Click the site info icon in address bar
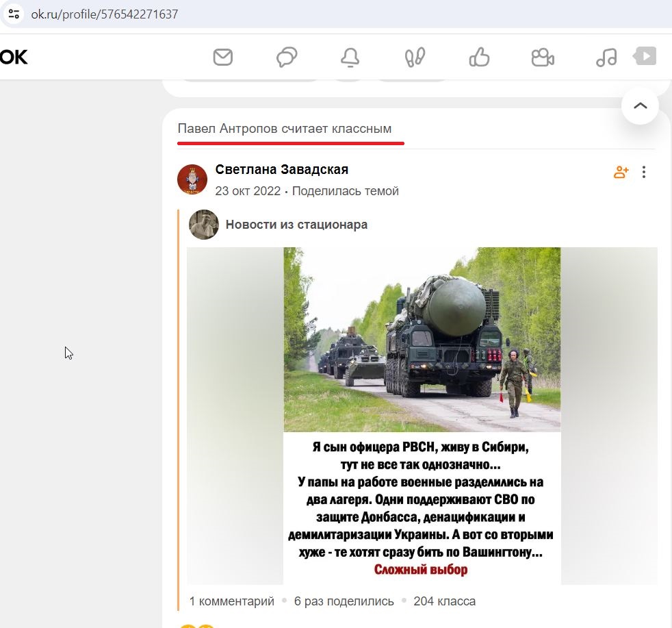Image resolution: width=672 pixels, height=628 pixels. [14, 14]
